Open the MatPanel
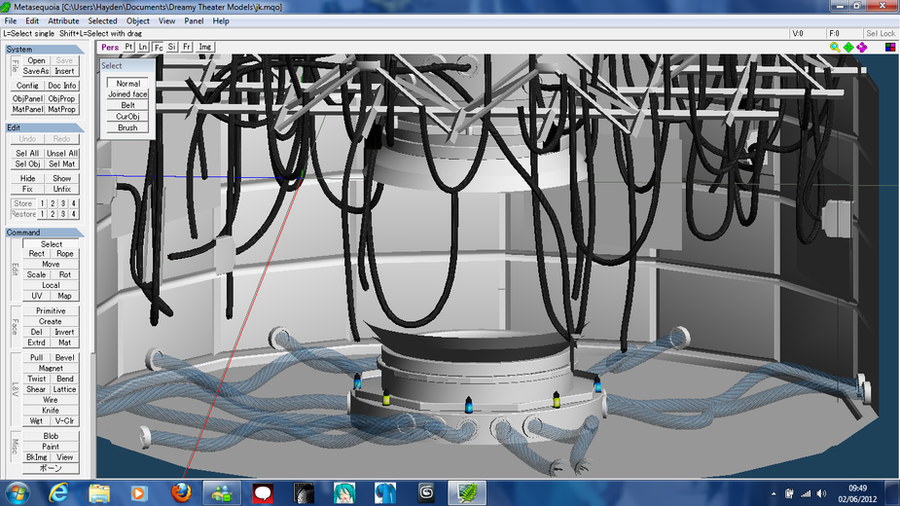The image size is (900, 506). click(28, 109)
